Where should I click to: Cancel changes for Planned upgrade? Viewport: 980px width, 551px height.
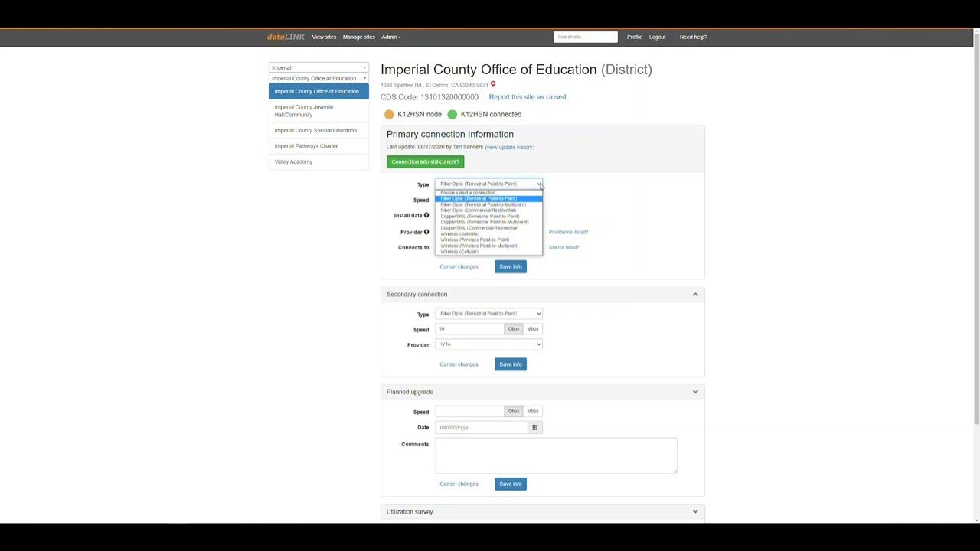[459, 484]
